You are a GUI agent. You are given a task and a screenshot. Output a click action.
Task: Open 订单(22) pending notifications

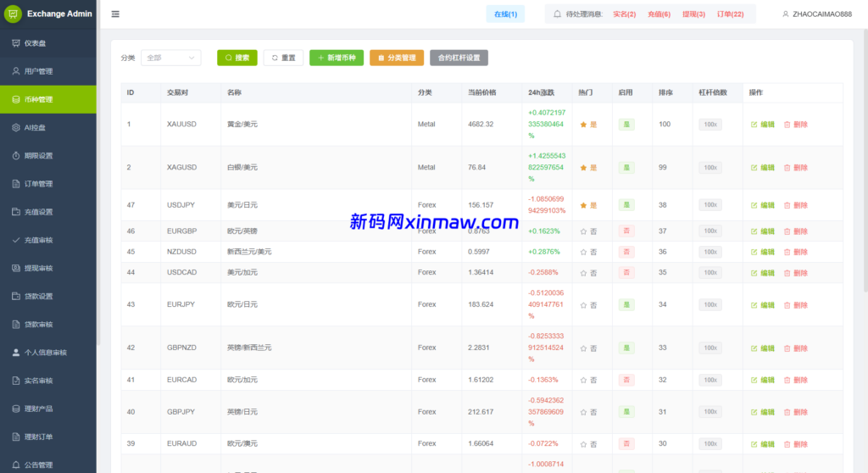[730, 14]
